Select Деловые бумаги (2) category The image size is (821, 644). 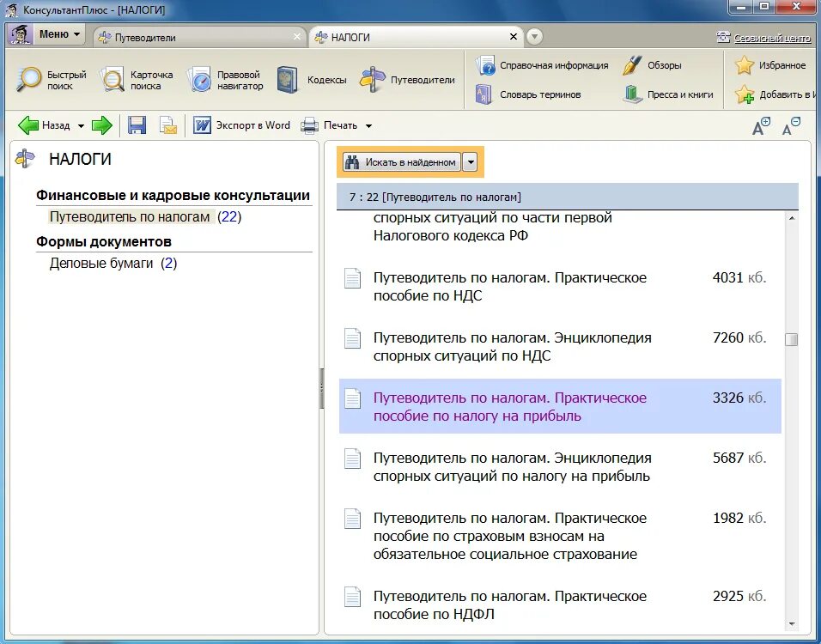tap(113, 263)
